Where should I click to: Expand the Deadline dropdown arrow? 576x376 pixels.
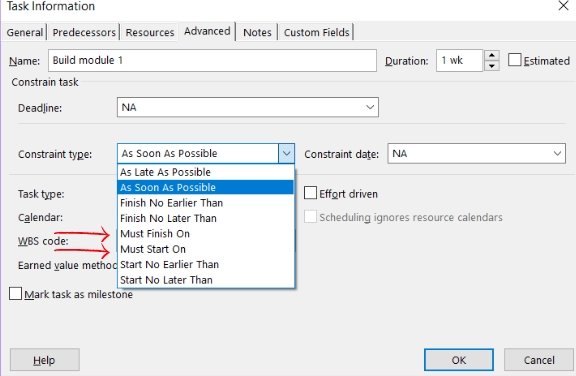(x=370, y=107)
